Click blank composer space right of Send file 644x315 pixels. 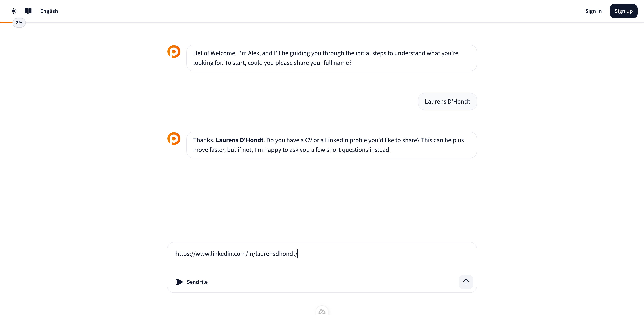coord(325,282)
